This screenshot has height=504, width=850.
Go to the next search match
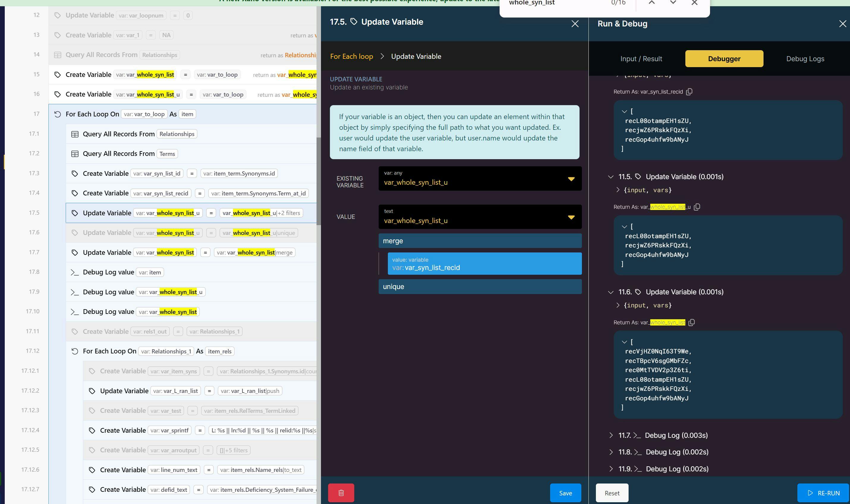pyautogui.click(x=673, y=3)
